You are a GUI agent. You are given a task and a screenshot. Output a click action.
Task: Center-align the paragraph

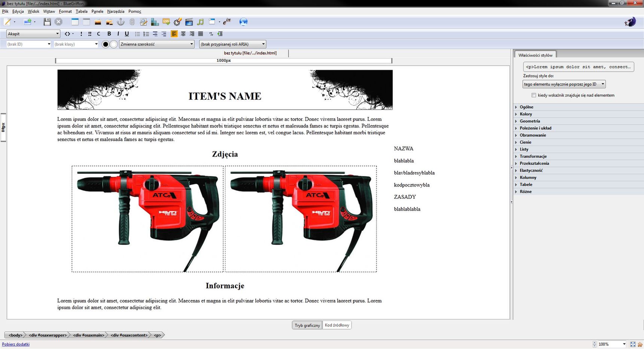coord(183,34)
